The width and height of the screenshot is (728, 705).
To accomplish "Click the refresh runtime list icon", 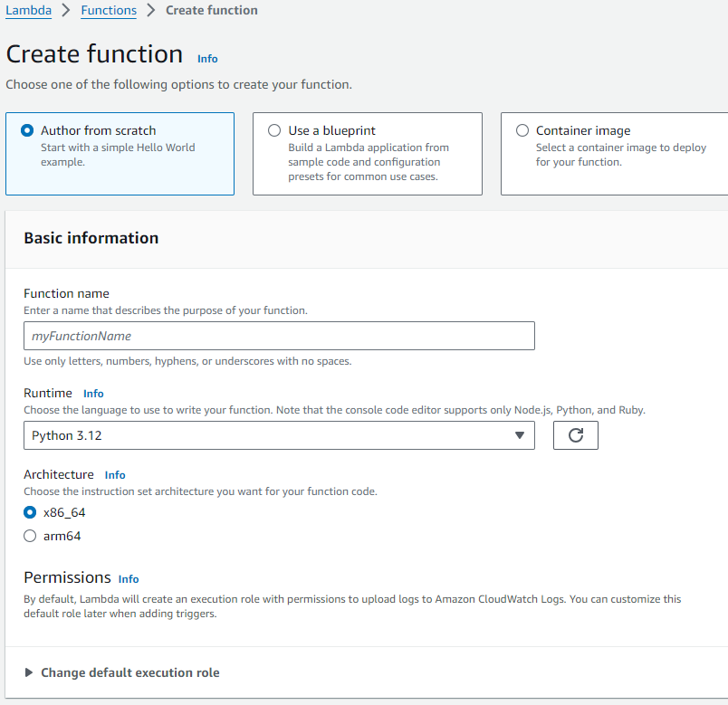I will pos(575,435).
